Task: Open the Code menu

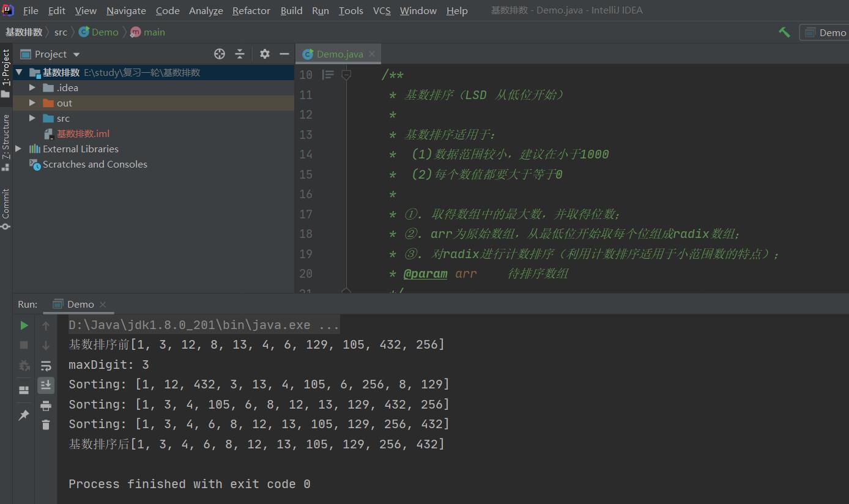Action: pyautogui.click(x=168, y=10)
